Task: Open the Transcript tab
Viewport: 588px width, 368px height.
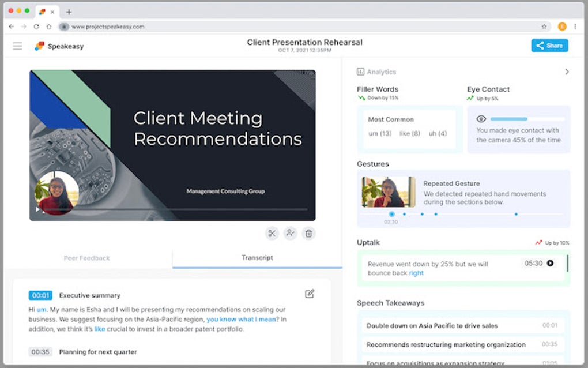Action: click(x=257, y=258)
